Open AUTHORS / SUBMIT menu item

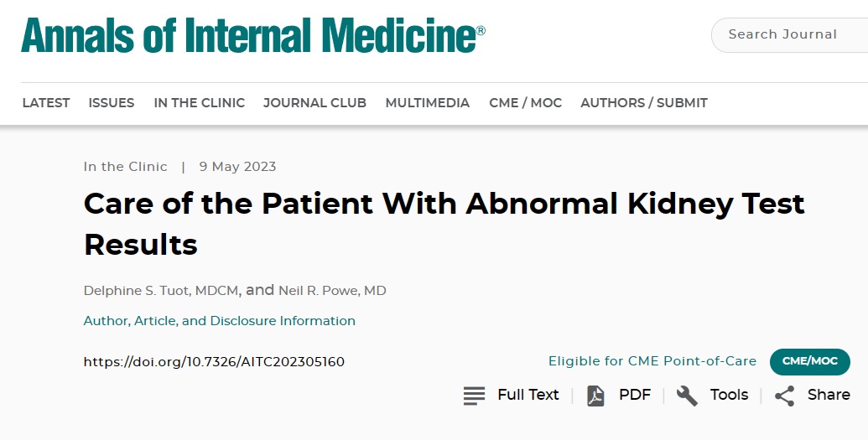coord(644,103)
